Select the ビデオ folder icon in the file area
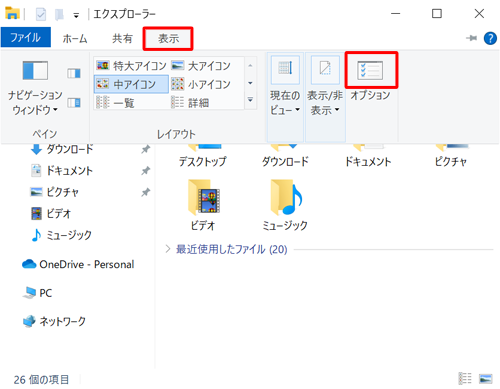 [x=204, y=197]
